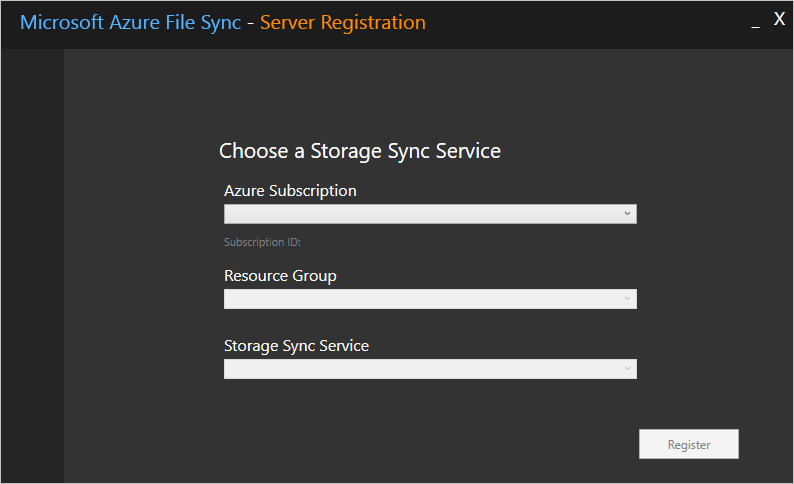The width and height of the screenshot is (794, 484).
Task: Click the Choose a Storage Sync Service heading
Action: tap(360, 151)
